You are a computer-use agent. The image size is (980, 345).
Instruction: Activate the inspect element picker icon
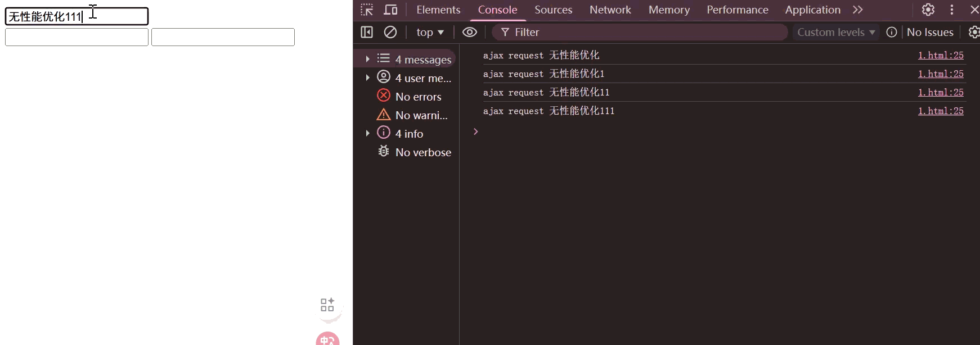(367, 10)
